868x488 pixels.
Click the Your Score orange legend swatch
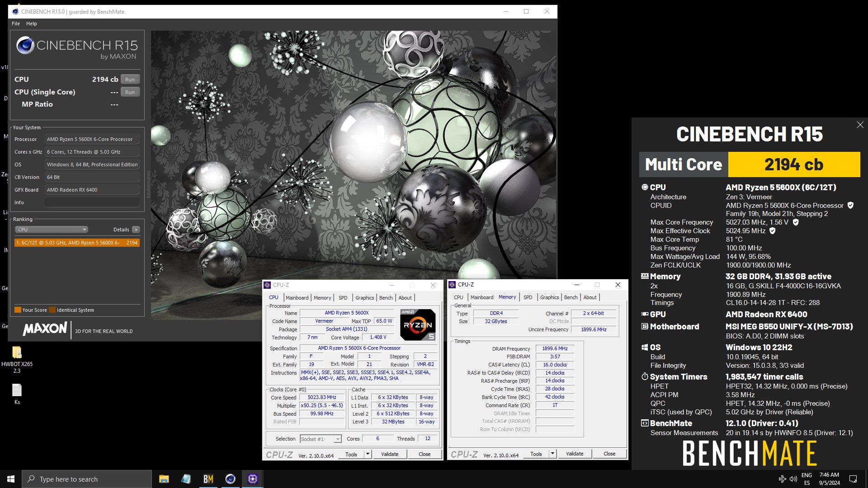point(18,310)
